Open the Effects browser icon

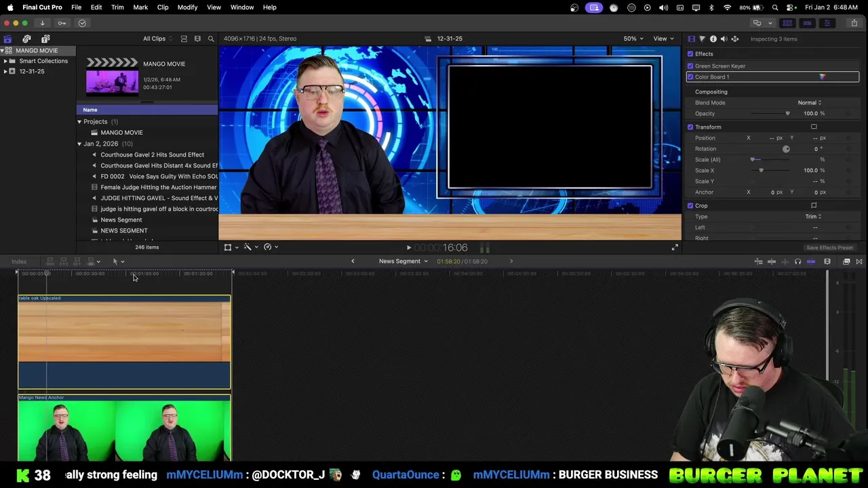[846, 262]
